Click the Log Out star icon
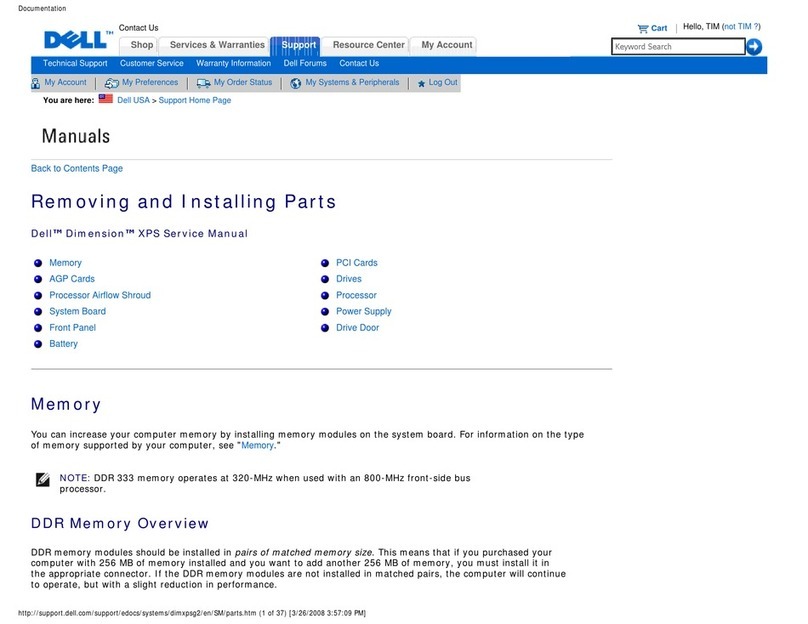The image size is (808, 624). [x=422, y=83]
